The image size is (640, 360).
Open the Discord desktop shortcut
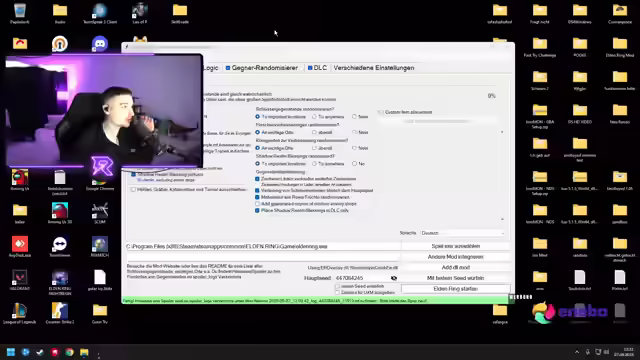100,44
